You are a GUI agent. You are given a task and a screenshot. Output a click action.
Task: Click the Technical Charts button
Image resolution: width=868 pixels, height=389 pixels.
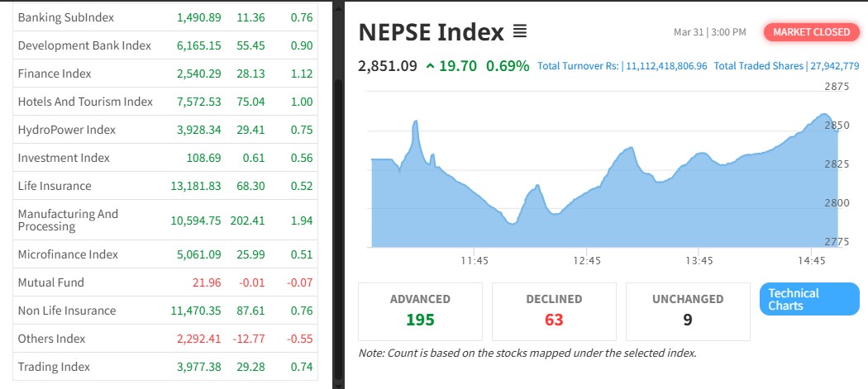808,299
